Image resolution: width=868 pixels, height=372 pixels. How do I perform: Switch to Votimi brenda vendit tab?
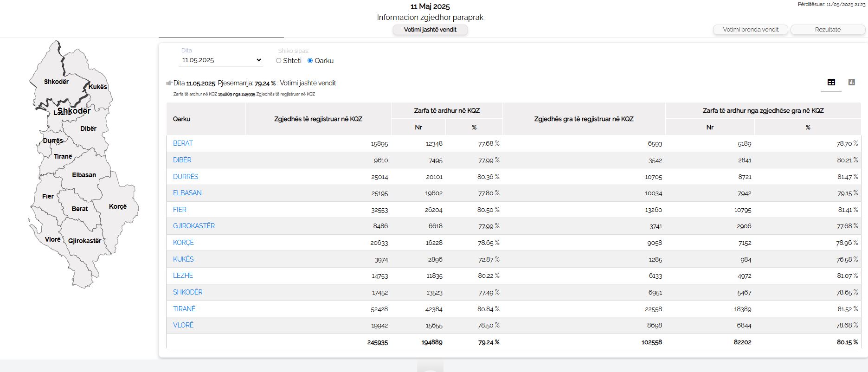750,30
